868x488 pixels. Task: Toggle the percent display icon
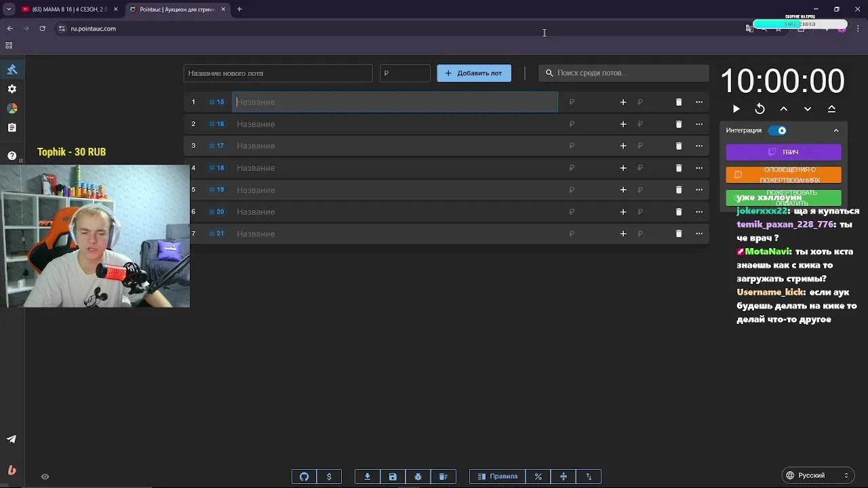click(x=538, y=476)
